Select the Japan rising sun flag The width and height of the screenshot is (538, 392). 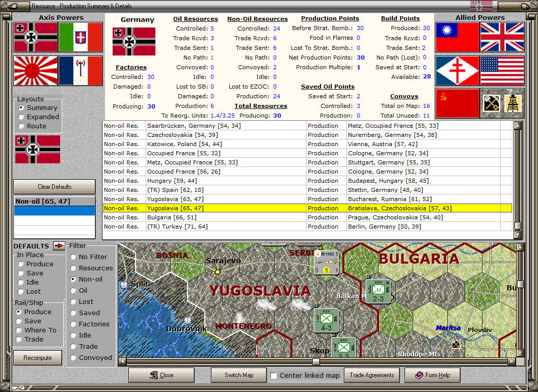click(x=36, y=71)
